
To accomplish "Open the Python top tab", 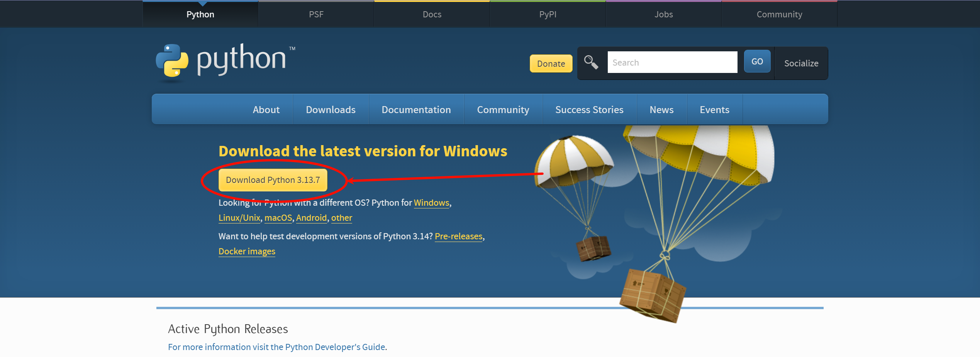I will coord(200,14).
